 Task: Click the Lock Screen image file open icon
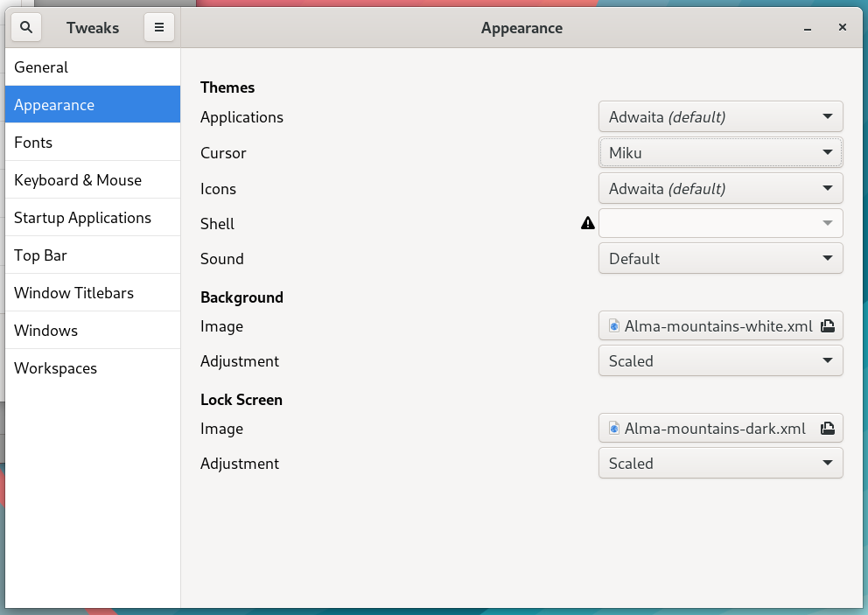point(828,429)
